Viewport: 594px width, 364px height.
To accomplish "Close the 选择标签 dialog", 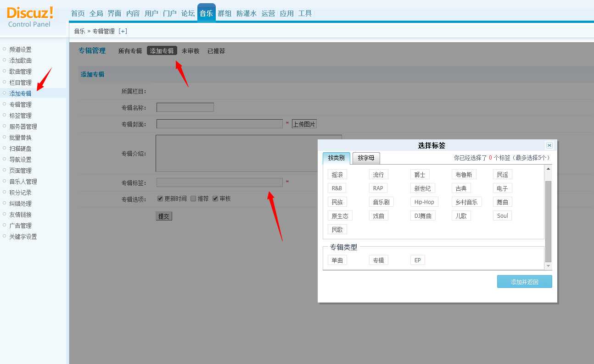I will pos(549,145).
